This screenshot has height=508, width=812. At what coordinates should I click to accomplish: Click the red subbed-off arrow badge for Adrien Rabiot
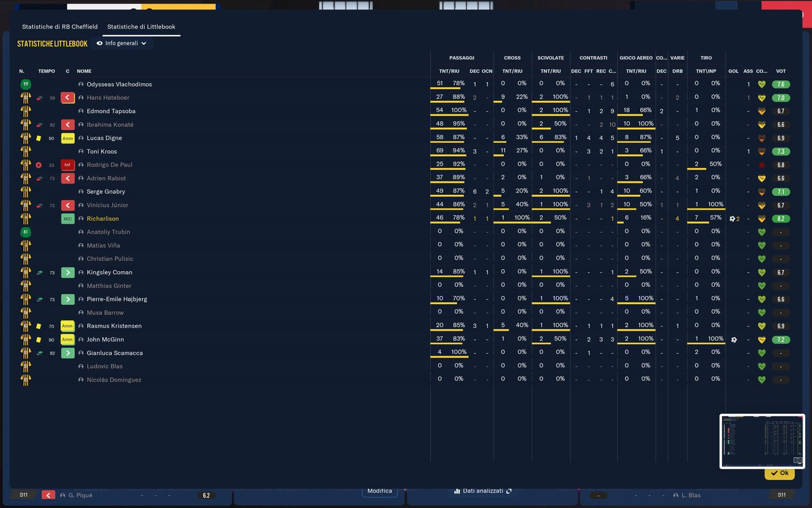[68, 178]
